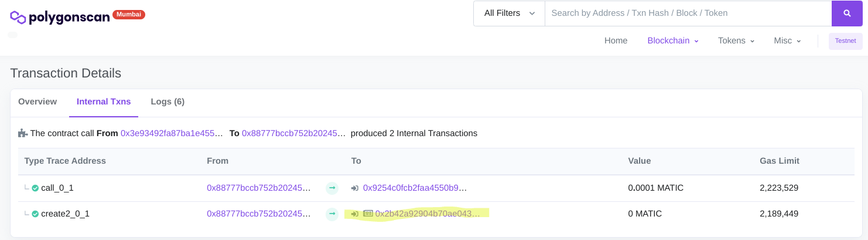Expand the Tokens menu
The image size is (868, 240).
pyautogui.click(x=736, y=40)
